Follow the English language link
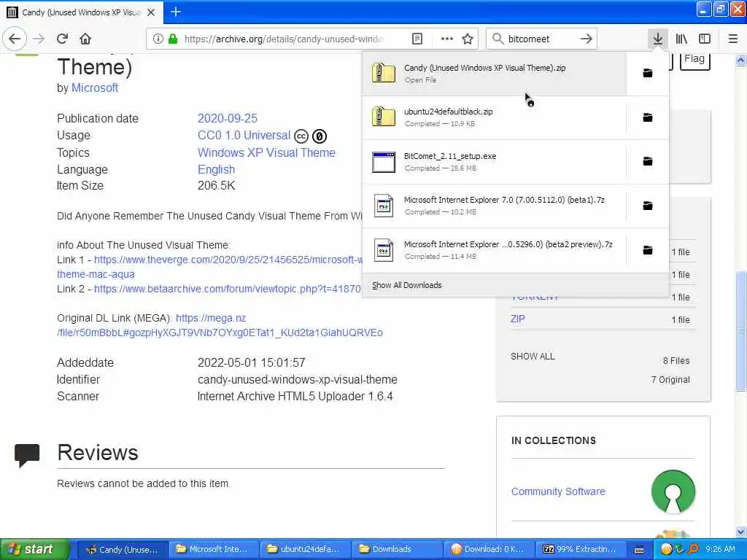 [x=216, y=169]
